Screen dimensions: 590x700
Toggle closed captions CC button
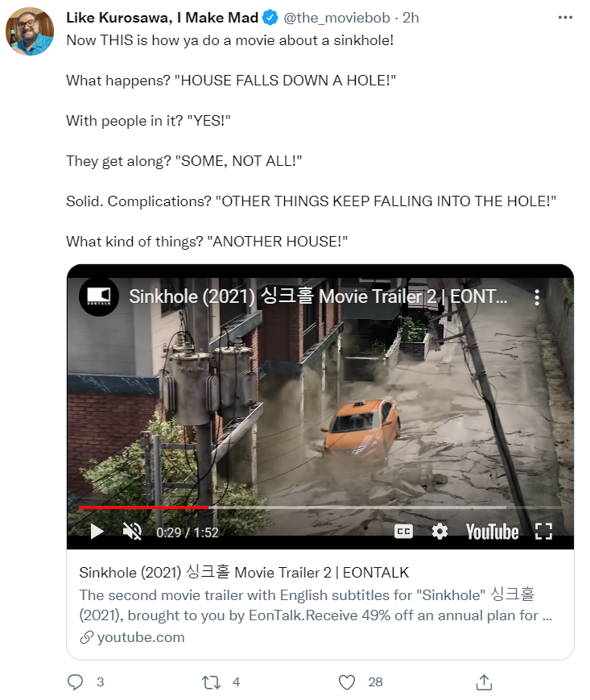[403, 532]
